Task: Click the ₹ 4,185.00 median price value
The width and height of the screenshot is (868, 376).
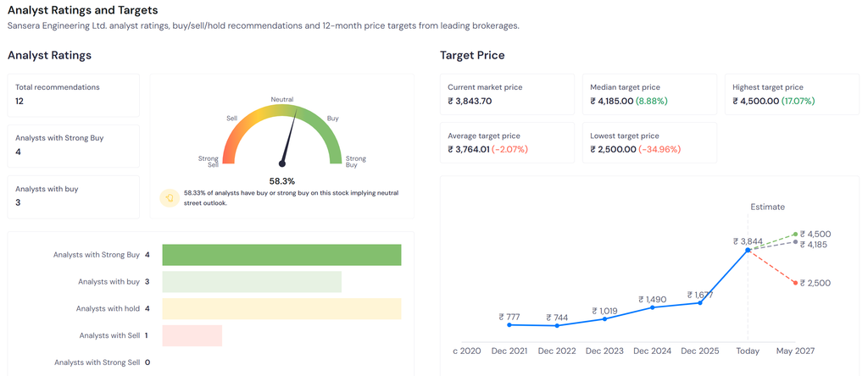Action: tap(612, 101)
